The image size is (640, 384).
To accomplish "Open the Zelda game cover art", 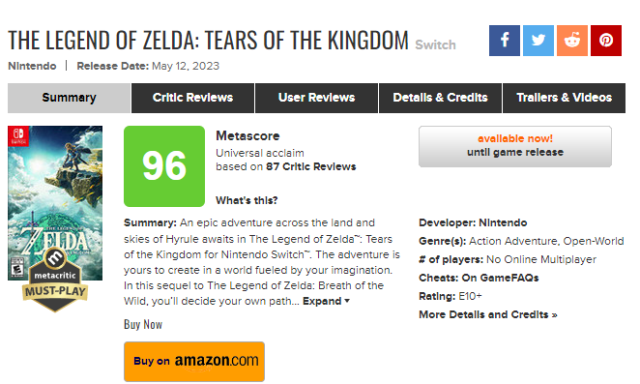I will tap(55, 203).
